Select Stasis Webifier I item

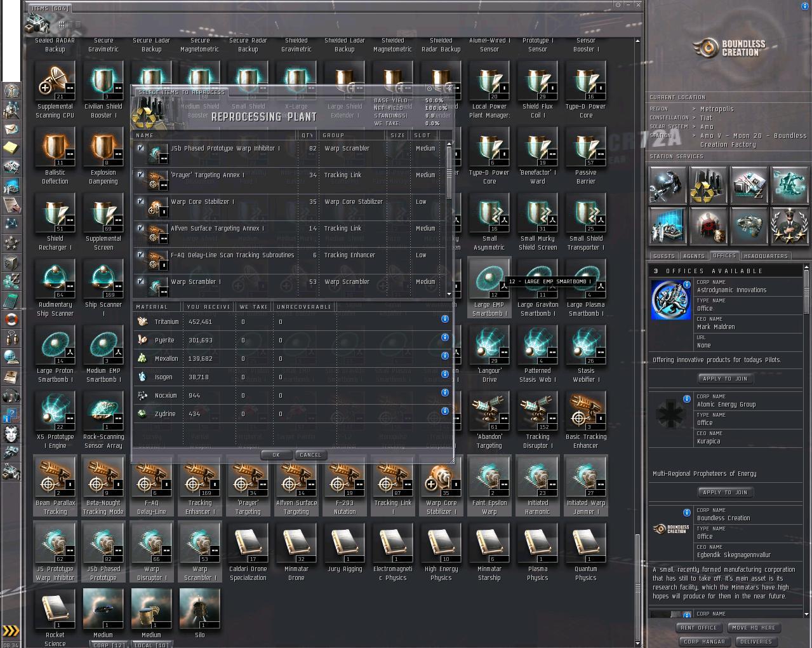tap(586, 354)
